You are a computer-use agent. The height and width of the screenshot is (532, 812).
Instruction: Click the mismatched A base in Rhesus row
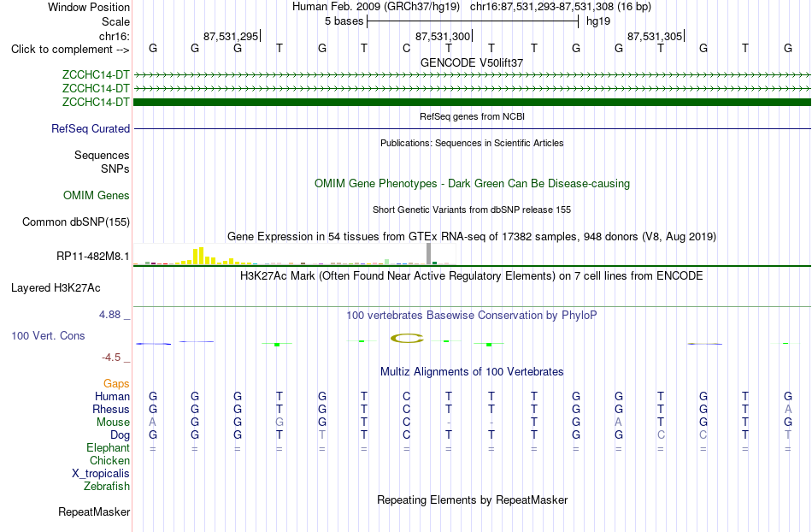pyautogui.click(x=788, y=409)
